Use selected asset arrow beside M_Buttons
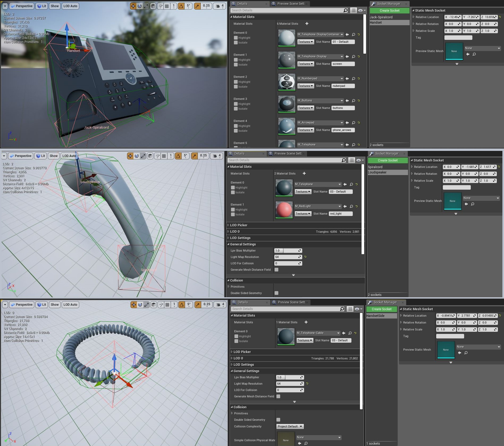 [347, 101]
